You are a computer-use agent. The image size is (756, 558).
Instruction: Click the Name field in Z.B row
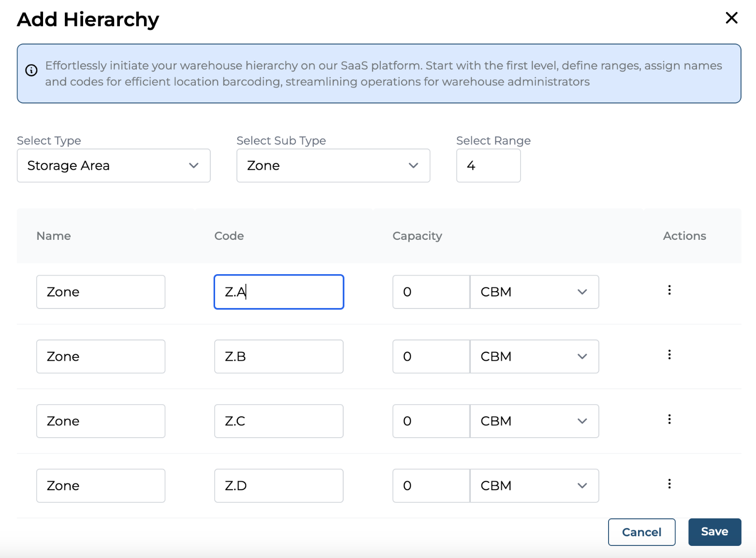101,357
